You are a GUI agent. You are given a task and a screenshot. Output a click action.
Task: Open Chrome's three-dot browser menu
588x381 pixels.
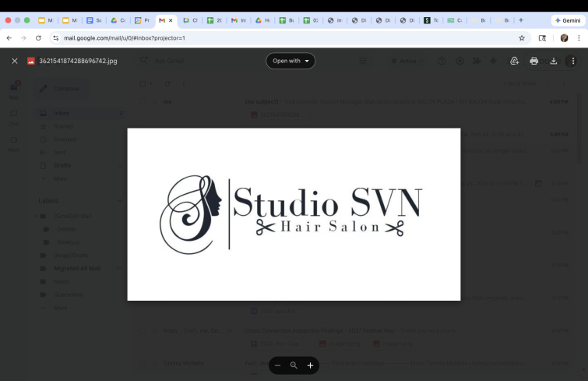[x=579, y=37]
